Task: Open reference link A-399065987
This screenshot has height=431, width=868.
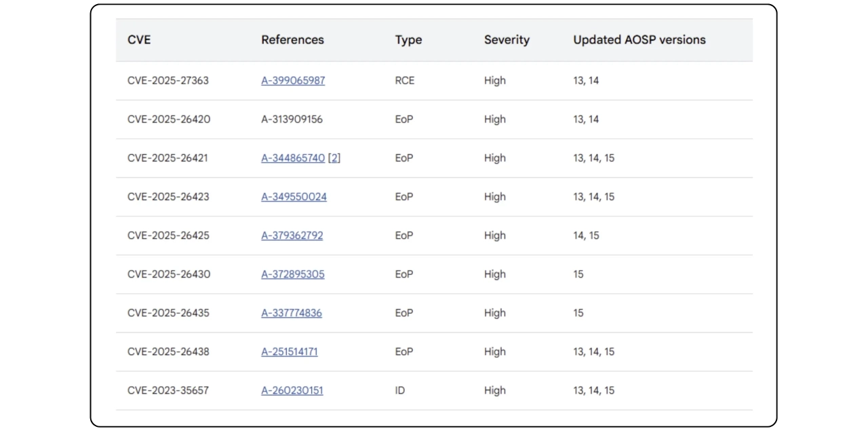Action: point(293,80)
